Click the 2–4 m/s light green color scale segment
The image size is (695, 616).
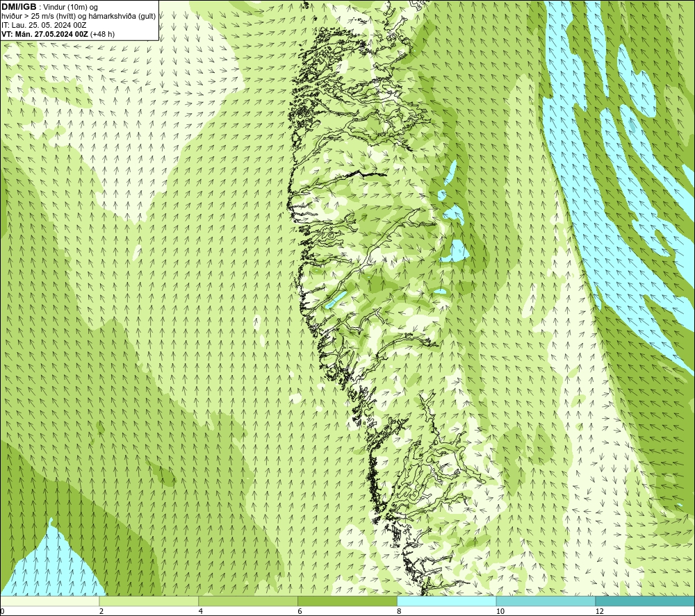tap(149, 601)
